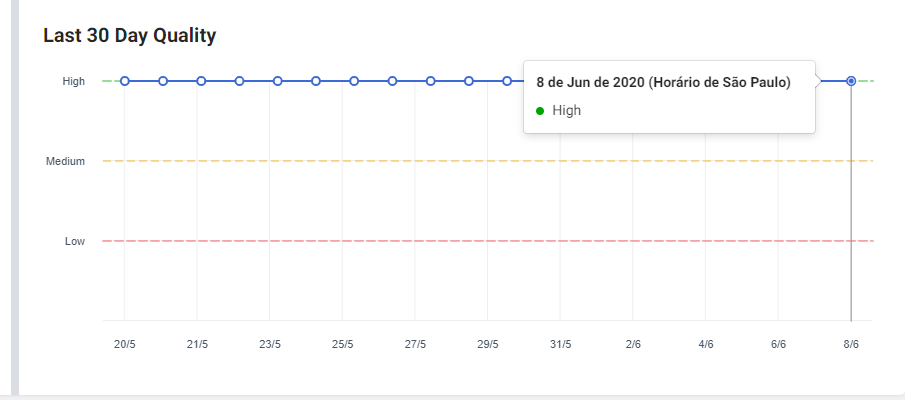Click the third data point from the left
This screenshot has width=905, height=400.
[201, 81]
